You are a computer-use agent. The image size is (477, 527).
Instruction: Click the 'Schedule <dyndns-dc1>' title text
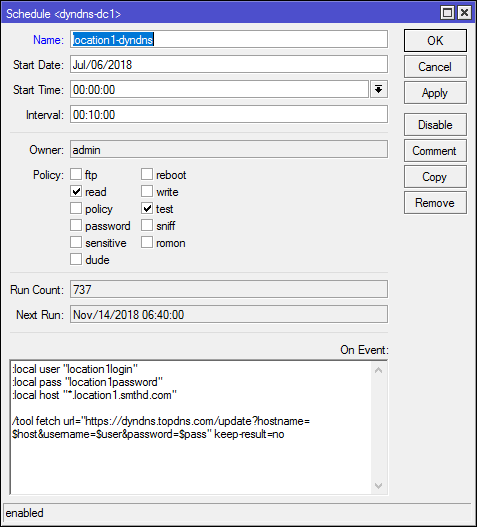click(x=63, y=14)
